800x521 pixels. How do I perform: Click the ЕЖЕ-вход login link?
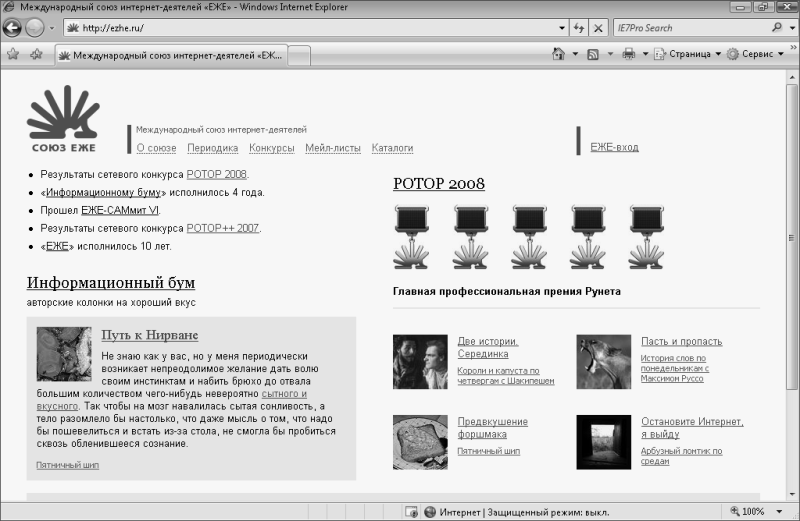pyautogui.click(x=614, y=147)
